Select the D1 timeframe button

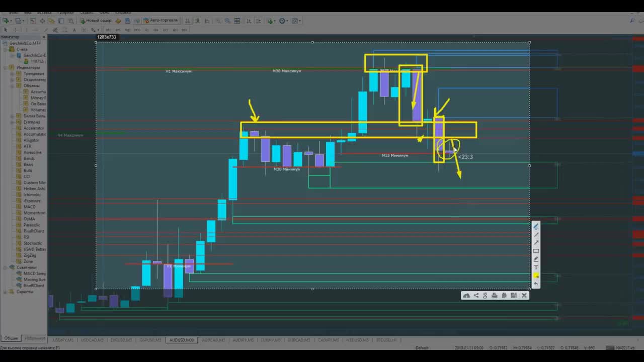166,30
